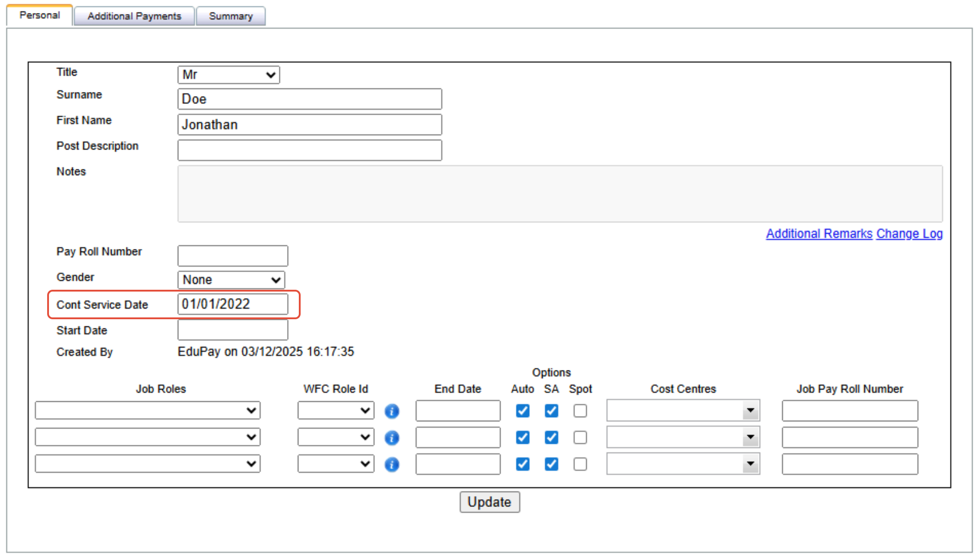Open first row Cost Centres combo arrow
The image size is (979, 560).
(750, 411)
